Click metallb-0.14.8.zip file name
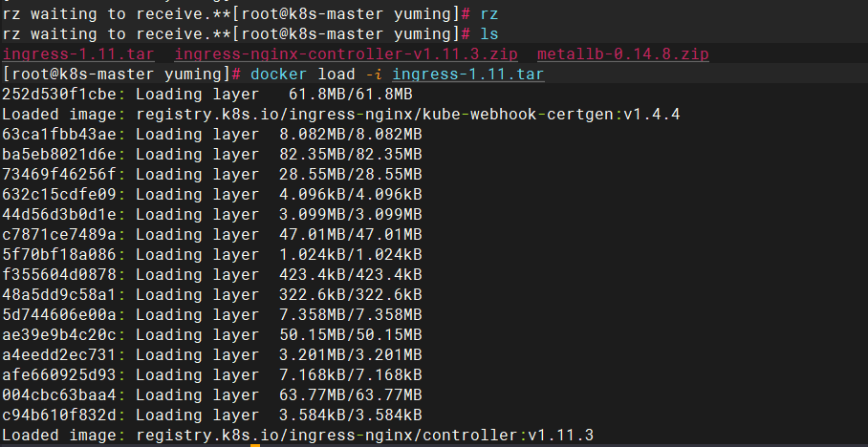The height and width of the screenshot is (447, 868). [x=622, y=54]
